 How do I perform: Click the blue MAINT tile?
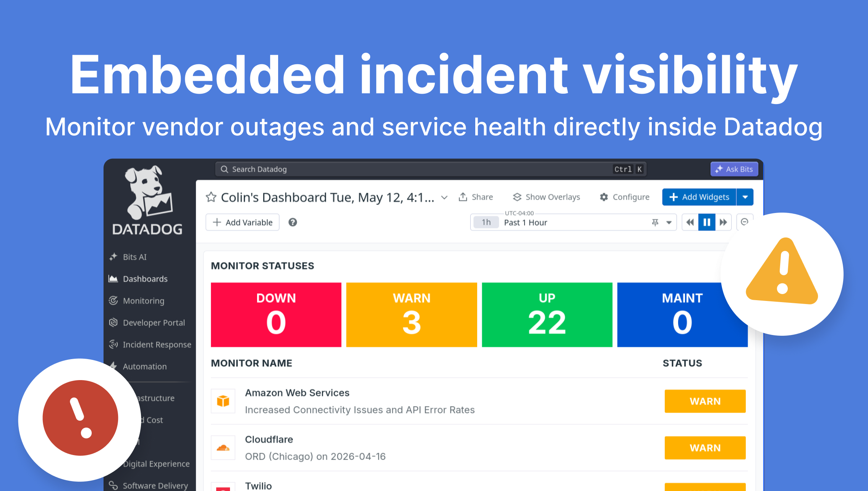tap(682, 315)
